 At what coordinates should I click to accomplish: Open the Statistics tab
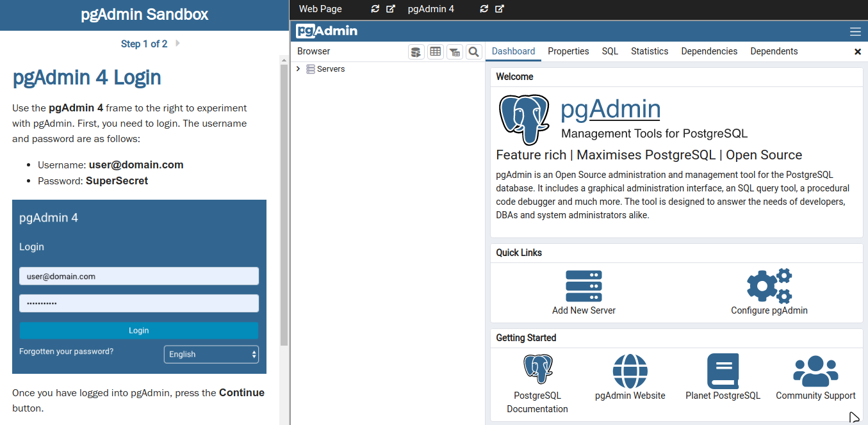click(x=650, y=51)
